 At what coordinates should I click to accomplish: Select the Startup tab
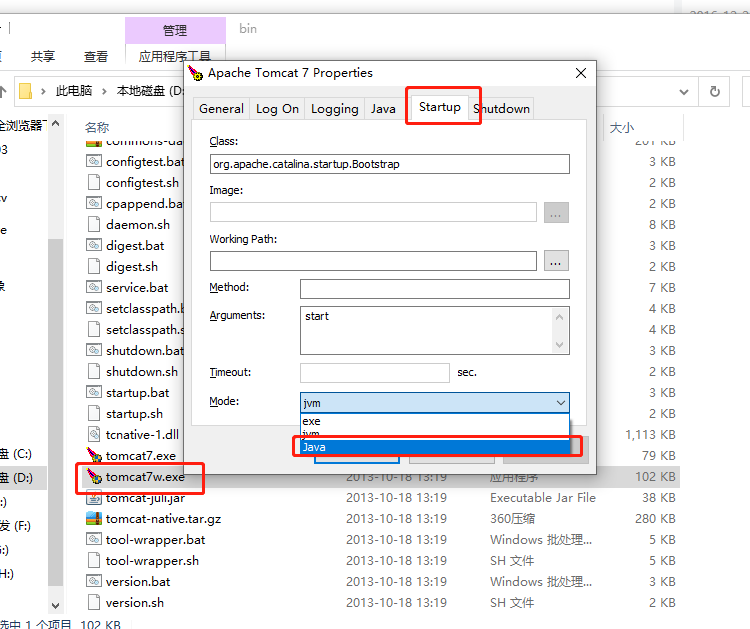click(x=440, y=107)
